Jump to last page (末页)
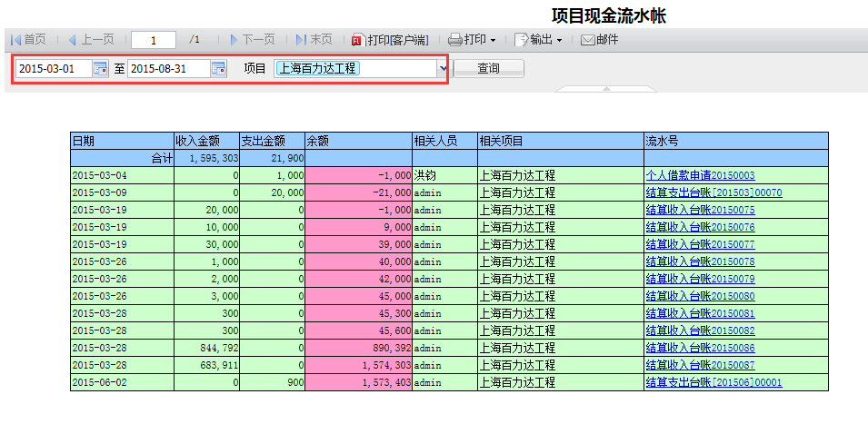 [314, 40]
